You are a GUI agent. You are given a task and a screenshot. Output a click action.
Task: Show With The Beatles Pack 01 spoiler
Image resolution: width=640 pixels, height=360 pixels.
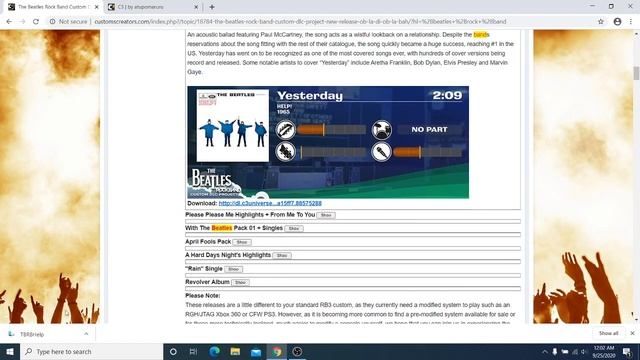pos(294,229)
